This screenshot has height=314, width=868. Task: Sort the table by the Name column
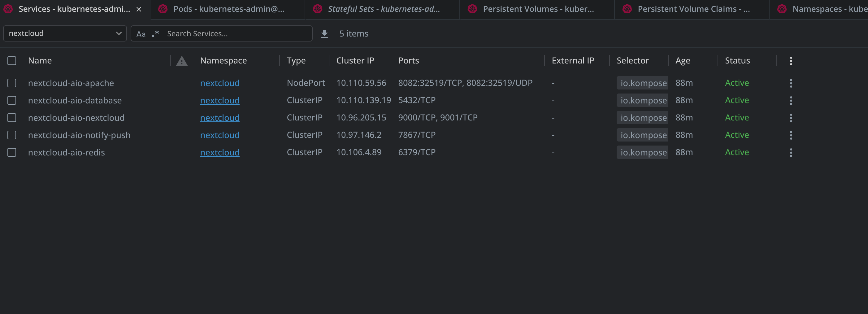(40, 61)
